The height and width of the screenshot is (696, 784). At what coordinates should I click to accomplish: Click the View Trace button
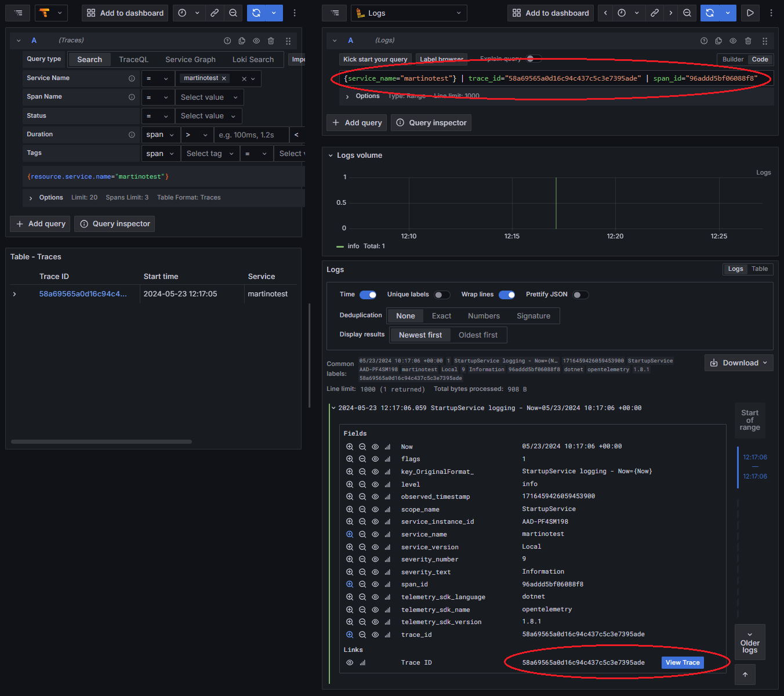tap(683, 662)
